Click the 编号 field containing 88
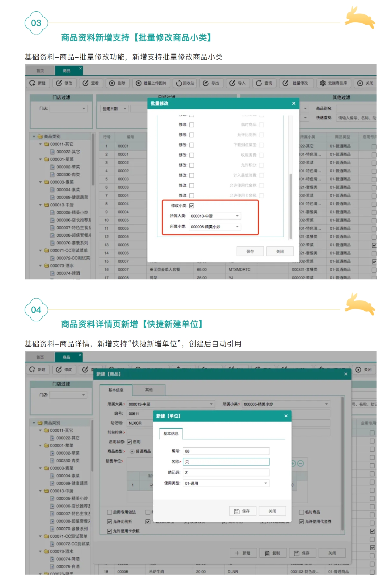This screenshot has height=585, width=392. (x=226, y=451)
